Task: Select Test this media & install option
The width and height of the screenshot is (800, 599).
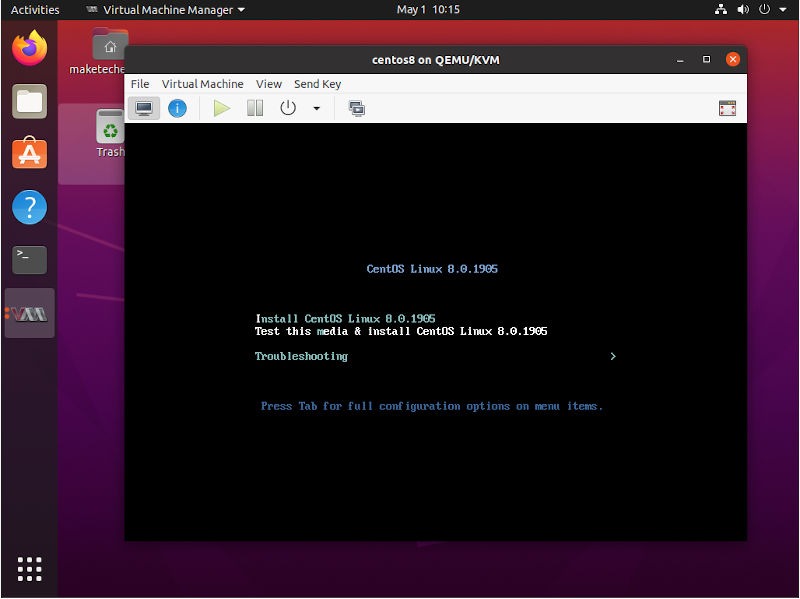Action: (x=400, y=331)
